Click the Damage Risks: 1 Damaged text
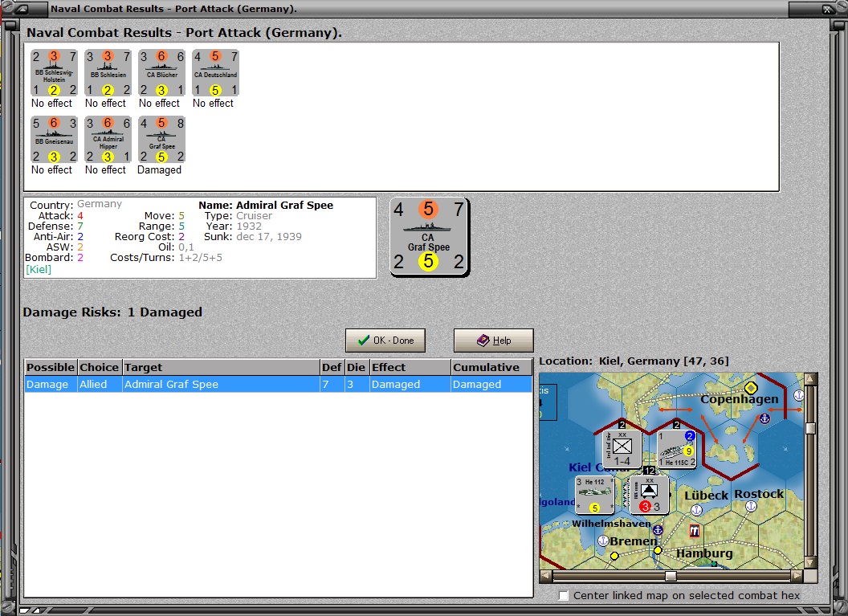Image resolution: width=848 pixels, height=616 pixels. pyautogui.click(x=112, y=312)
